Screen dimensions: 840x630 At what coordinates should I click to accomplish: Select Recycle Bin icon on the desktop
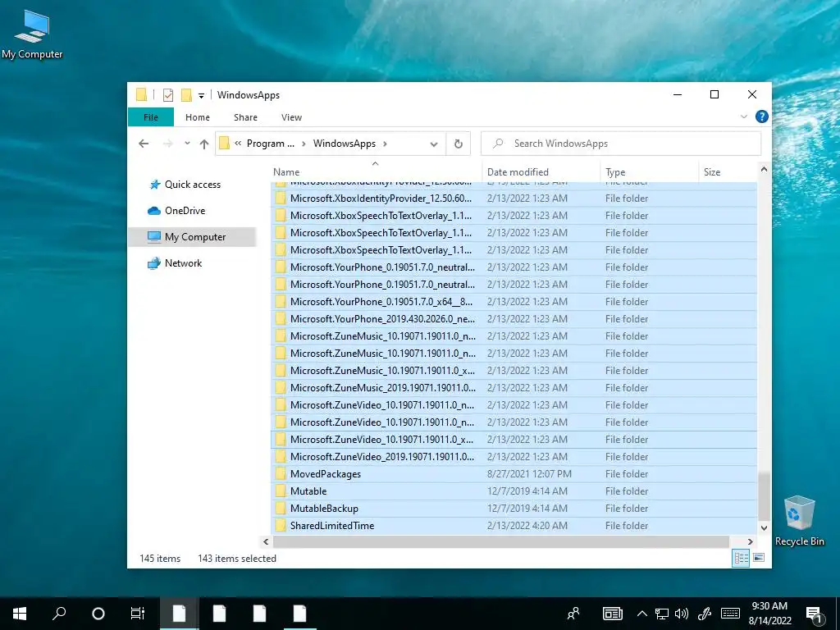click(799, 521)
